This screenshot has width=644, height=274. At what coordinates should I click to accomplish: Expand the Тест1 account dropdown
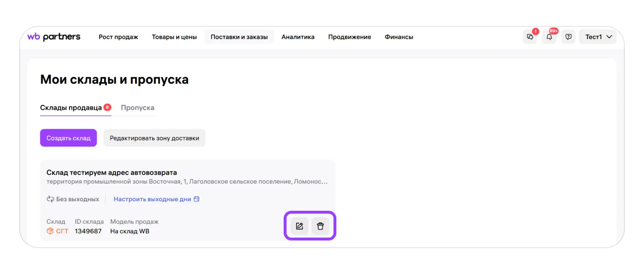598,37
